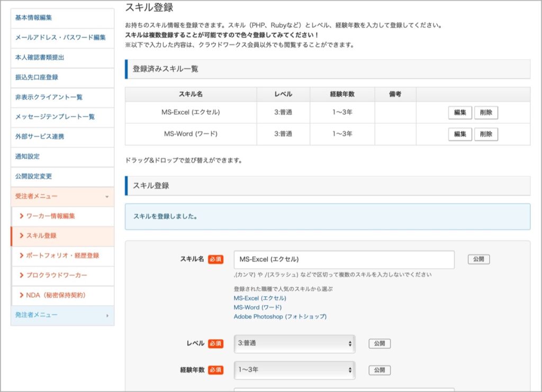
Task: Open the レベル dropdown showing 3:普通
Action: (294, 344)
